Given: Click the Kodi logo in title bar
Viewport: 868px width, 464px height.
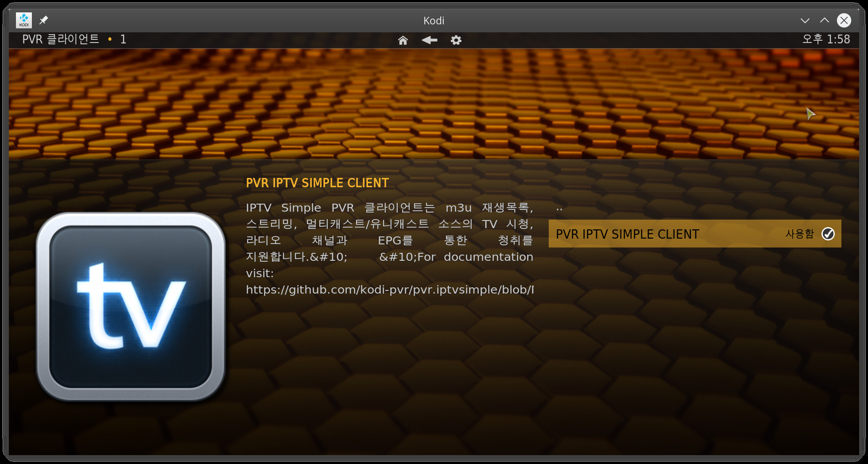Looking at the screenshot, I should [24, 20].
